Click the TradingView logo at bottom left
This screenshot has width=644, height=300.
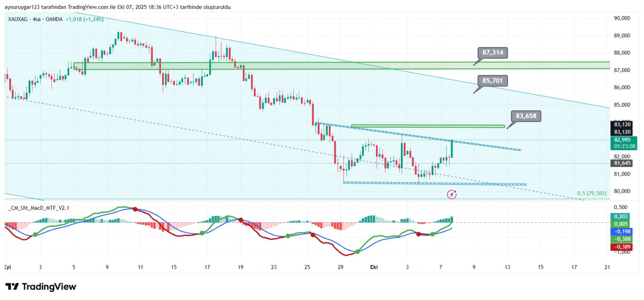(x=41, y=287)
